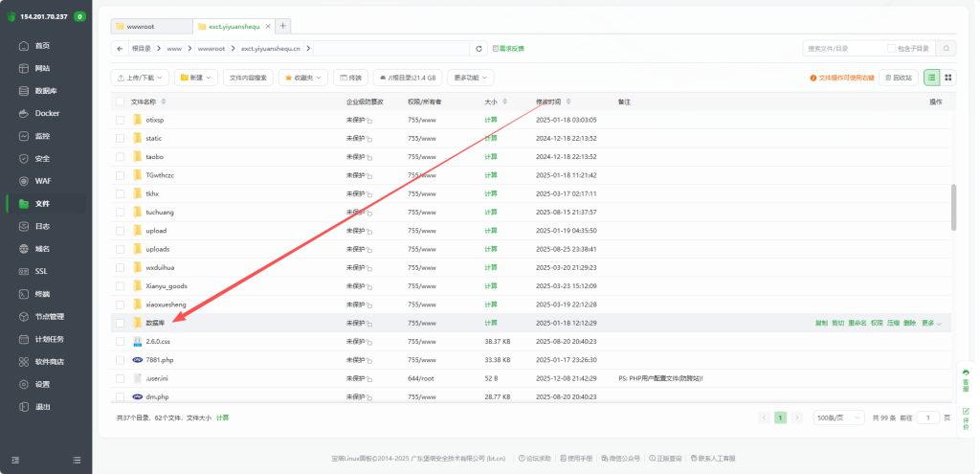Screen dimensions: 980x474
Task: Select 数据库 in the left sidebar
Action: [x=46, y=91]
